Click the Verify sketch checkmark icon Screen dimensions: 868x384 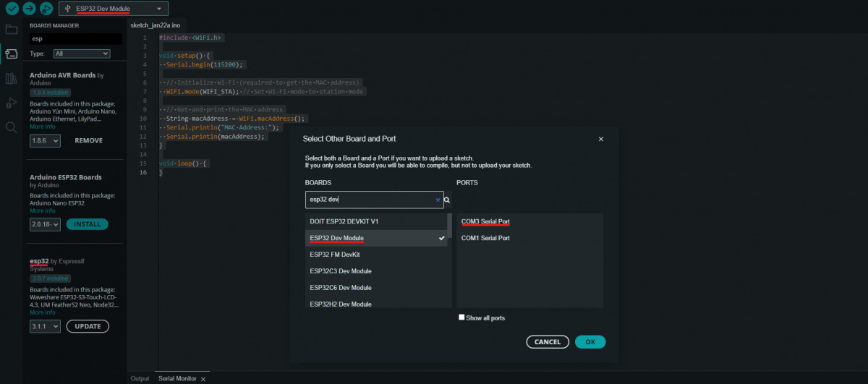pos(12,9)
